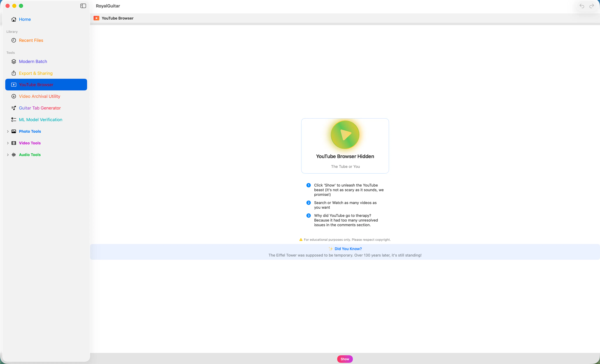Expand the Photo Tools group
Screen dimensions: 600x364
coord(8,131)
